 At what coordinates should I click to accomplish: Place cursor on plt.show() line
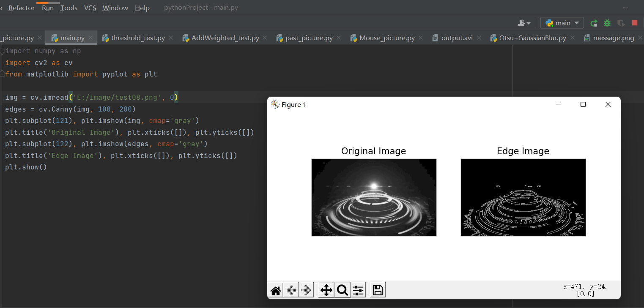click(26, 167)
